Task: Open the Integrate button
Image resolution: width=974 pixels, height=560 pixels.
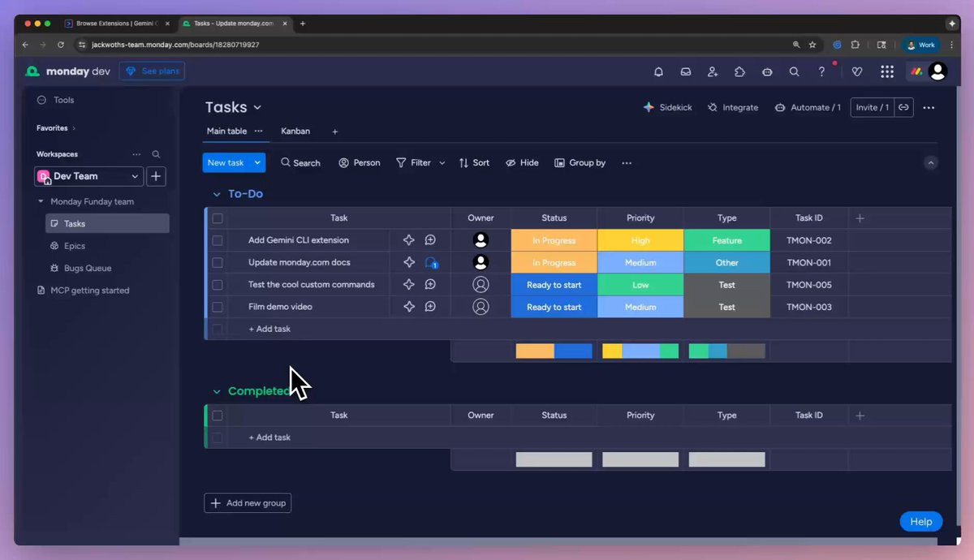Action: [733, 107]
